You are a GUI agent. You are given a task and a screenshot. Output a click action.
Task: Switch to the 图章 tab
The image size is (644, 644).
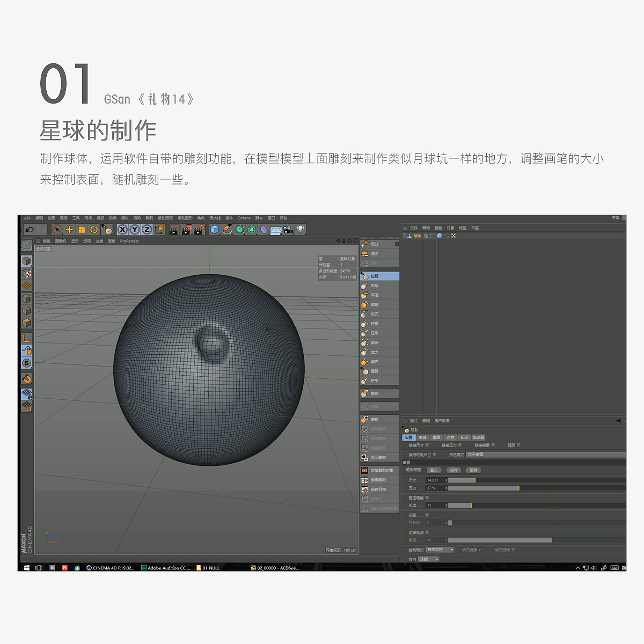coord(437,437)
